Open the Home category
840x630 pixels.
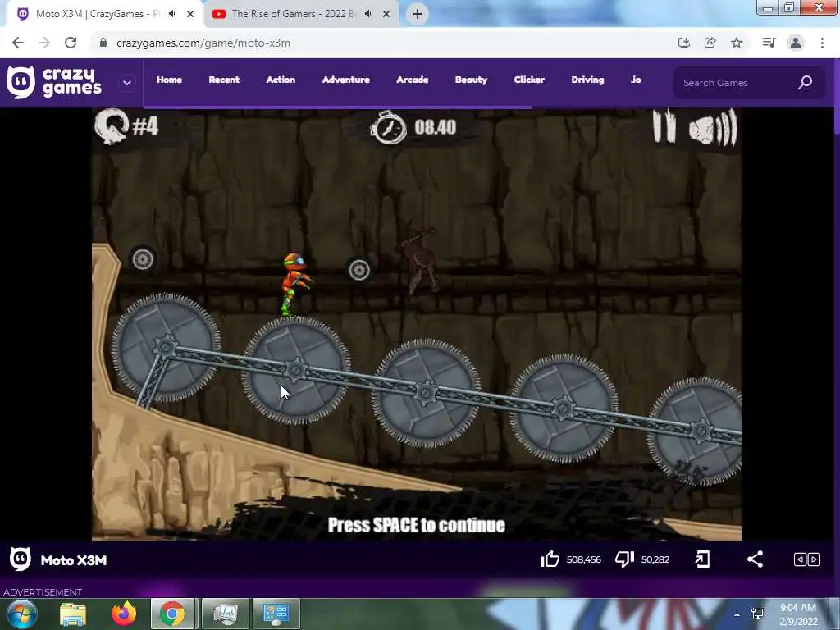(x=169, y=80)
